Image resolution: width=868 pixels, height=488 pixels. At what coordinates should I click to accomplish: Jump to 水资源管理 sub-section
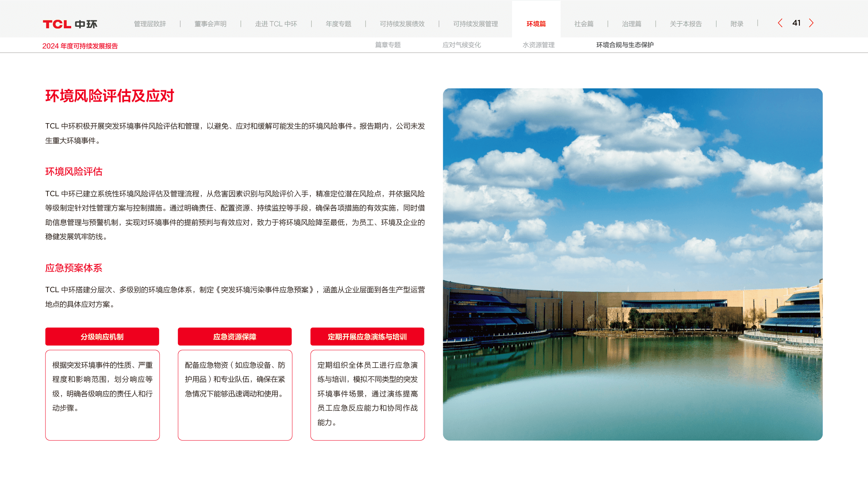tap(538, 45)
